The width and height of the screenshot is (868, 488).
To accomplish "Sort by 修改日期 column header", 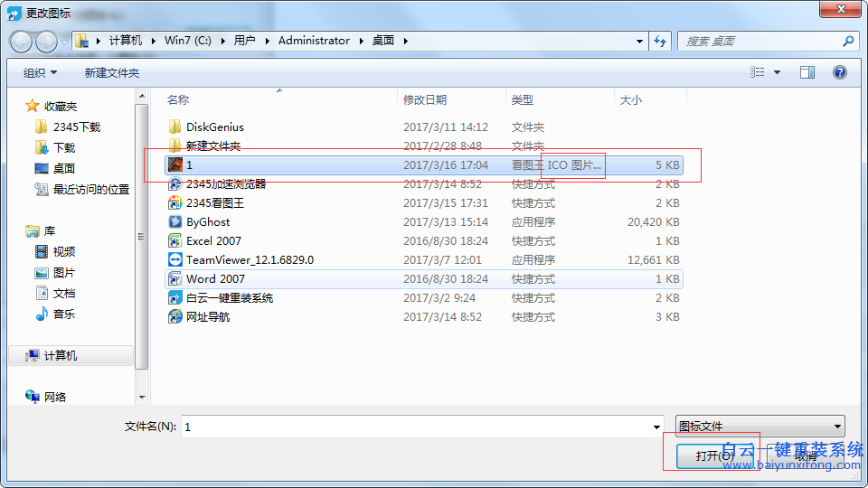I will 425,99.
